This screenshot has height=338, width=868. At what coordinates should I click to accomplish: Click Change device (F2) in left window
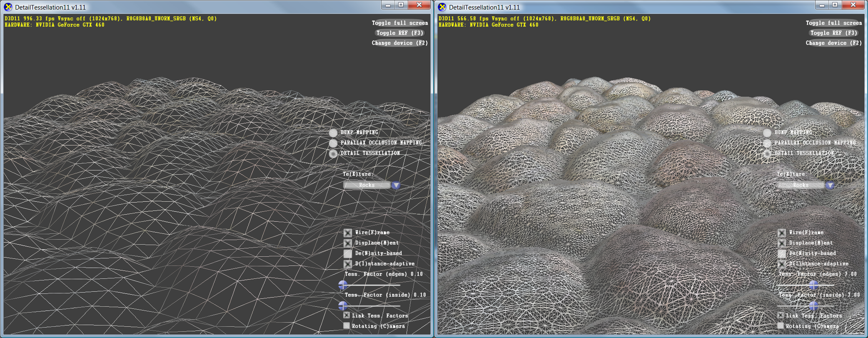click(x=399, y=43)
